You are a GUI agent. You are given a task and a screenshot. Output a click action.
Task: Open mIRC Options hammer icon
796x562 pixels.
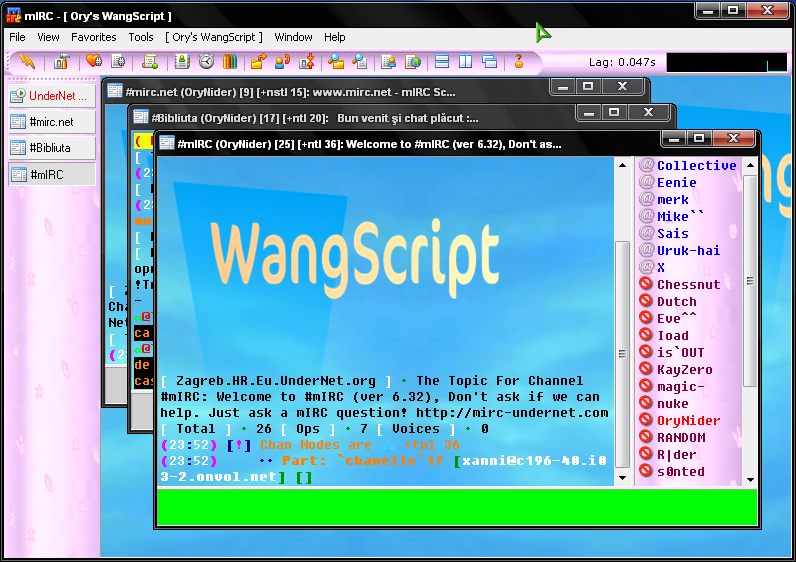pos(61,62)
